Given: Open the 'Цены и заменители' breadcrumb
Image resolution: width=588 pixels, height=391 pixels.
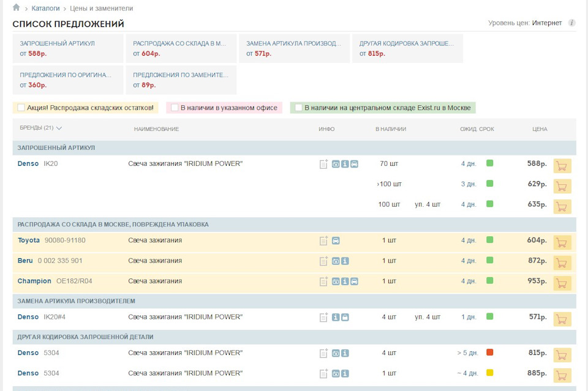Looking at the screenshot, I should click(x=101, y=8).
